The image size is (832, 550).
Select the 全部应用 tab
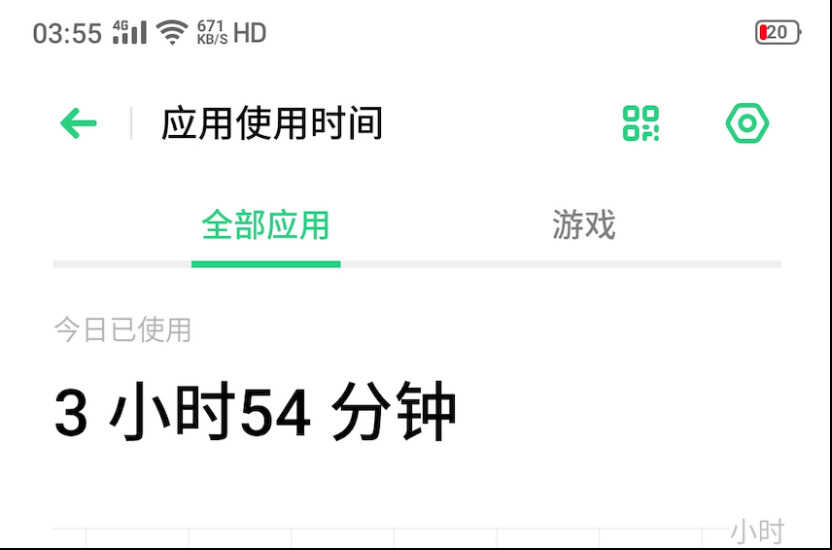(266, 225)
